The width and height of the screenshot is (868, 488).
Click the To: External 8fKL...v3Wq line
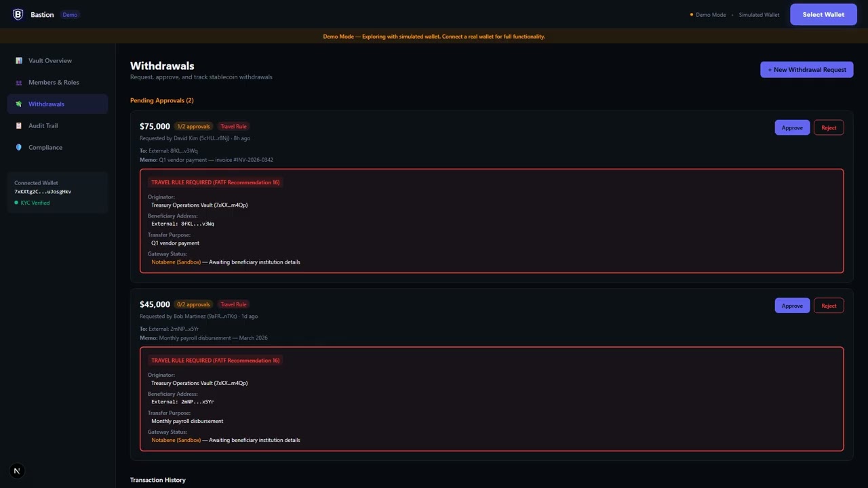(x=169, y=151)
